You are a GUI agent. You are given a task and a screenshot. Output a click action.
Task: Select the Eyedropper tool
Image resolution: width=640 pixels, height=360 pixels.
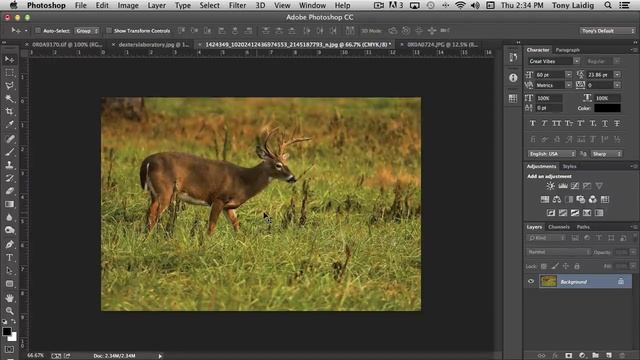[x=9, y=124]
